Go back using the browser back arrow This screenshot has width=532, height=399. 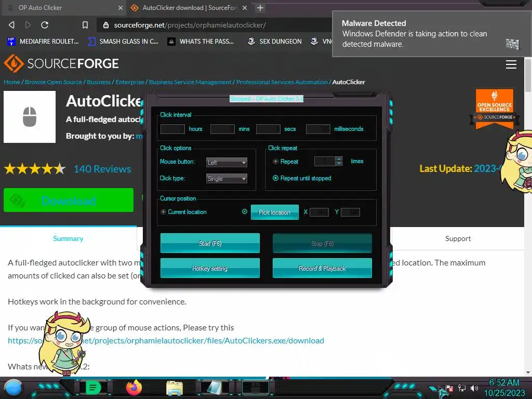point(11,25)
